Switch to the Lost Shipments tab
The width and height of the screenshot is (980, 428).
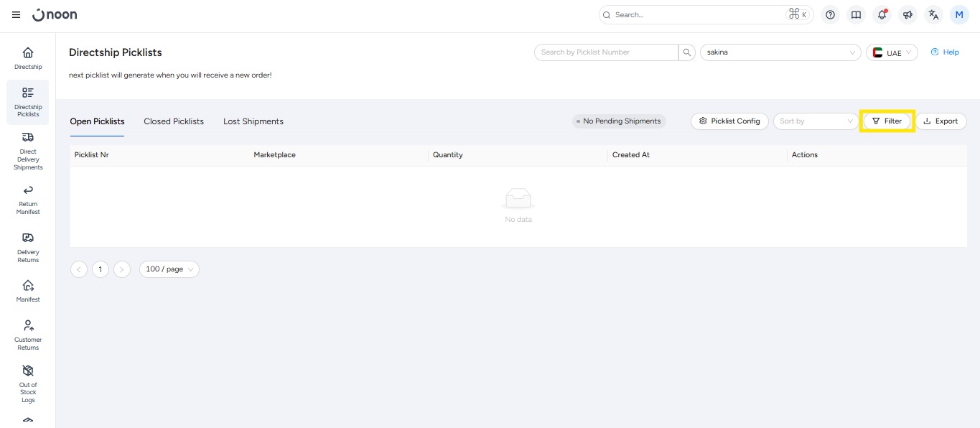tap(253, 121)
